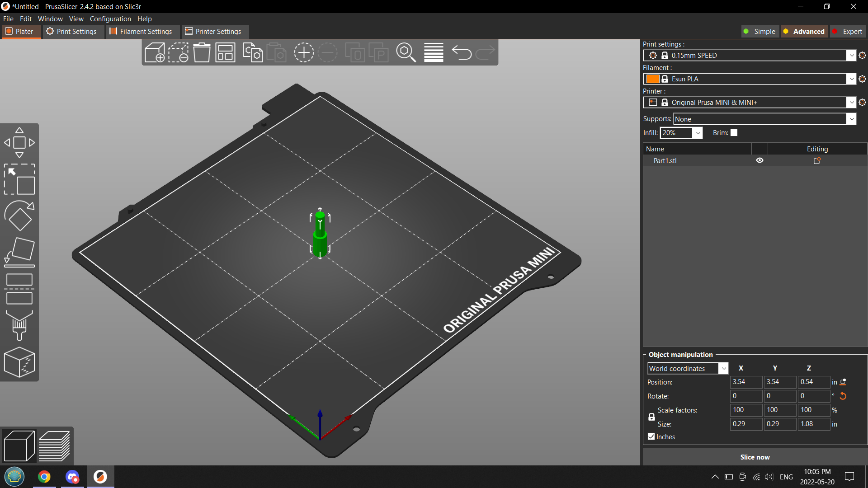Image resolution: width=868 pixels, height=488 pixels.
Task: Toggle the Part1.stl visibility eye
Action: click(759, 160)
